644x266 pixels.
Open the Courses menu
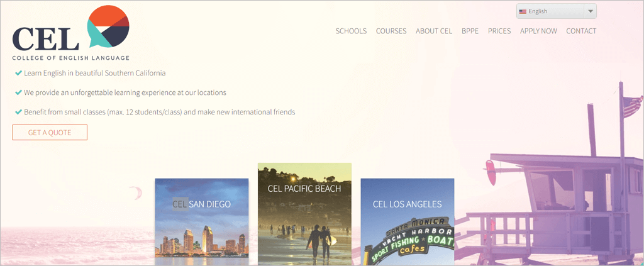(391, 31)
